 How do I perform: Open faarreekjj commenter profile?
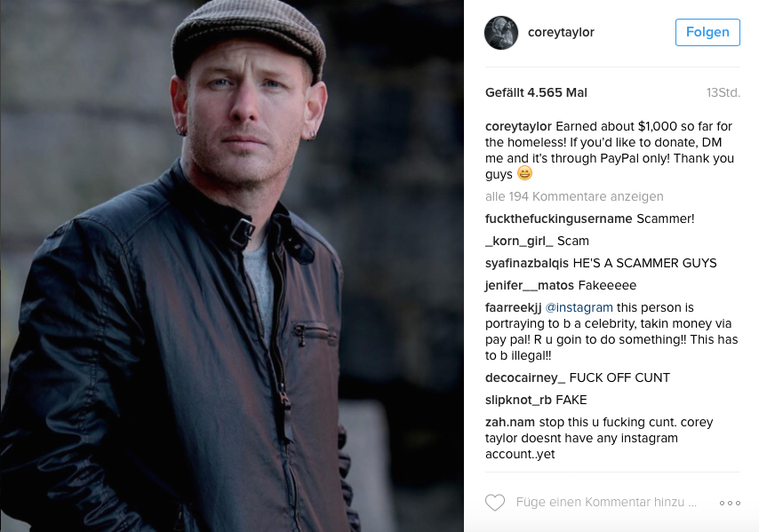click(x=513, y=307)
